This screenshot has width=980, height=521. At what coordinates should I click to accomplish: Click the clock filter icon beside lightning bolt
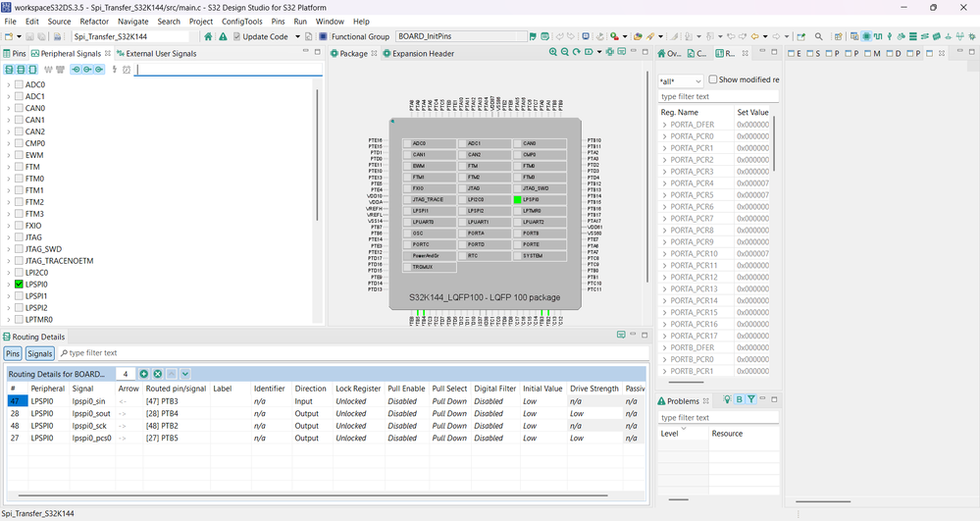[127, 70]
